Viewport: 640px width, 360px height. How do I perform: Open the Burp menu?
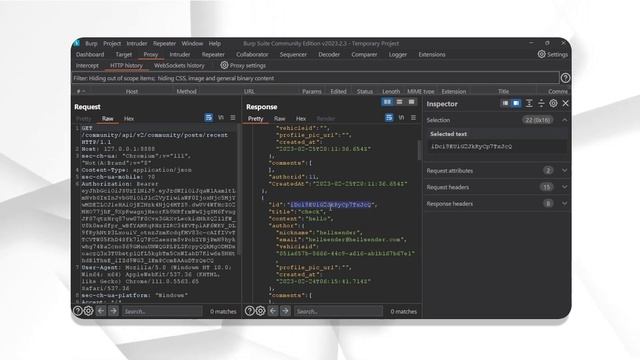(91, 43)
